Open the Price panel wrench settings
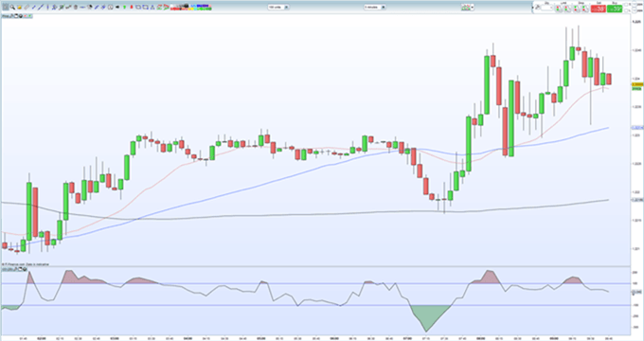Viewport: 644px width, 341px height. pyautogui.click(x=11, y=16)
